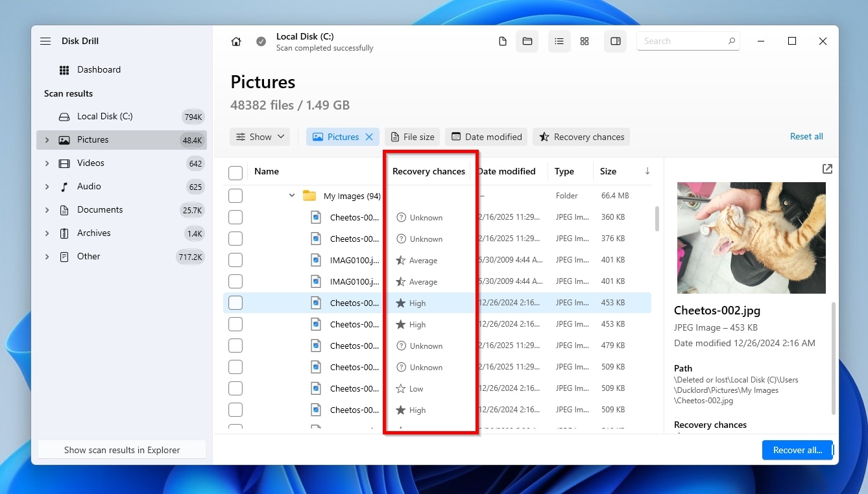The height and width of the screenshot is (494, 868).
Task: Select Documents in scan results
Action: (99, 210)
